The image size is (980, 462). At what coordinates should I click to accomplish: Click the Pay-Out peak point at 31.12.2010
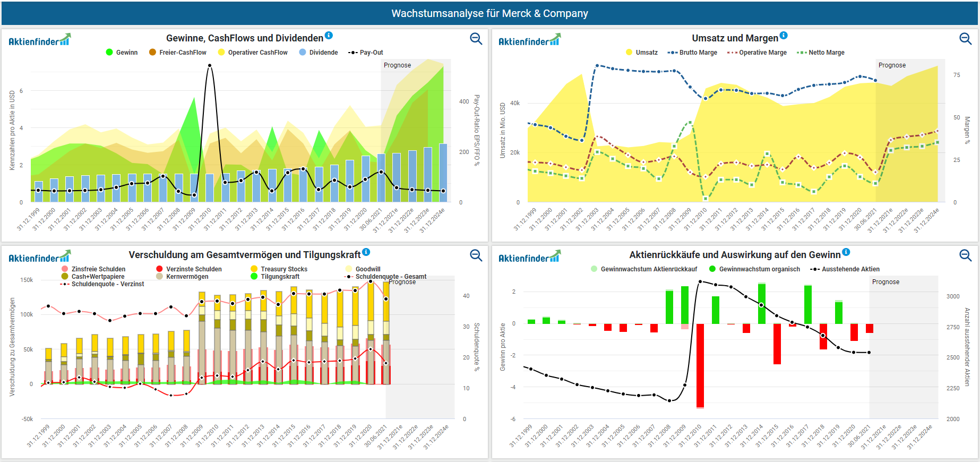point(210,66)
